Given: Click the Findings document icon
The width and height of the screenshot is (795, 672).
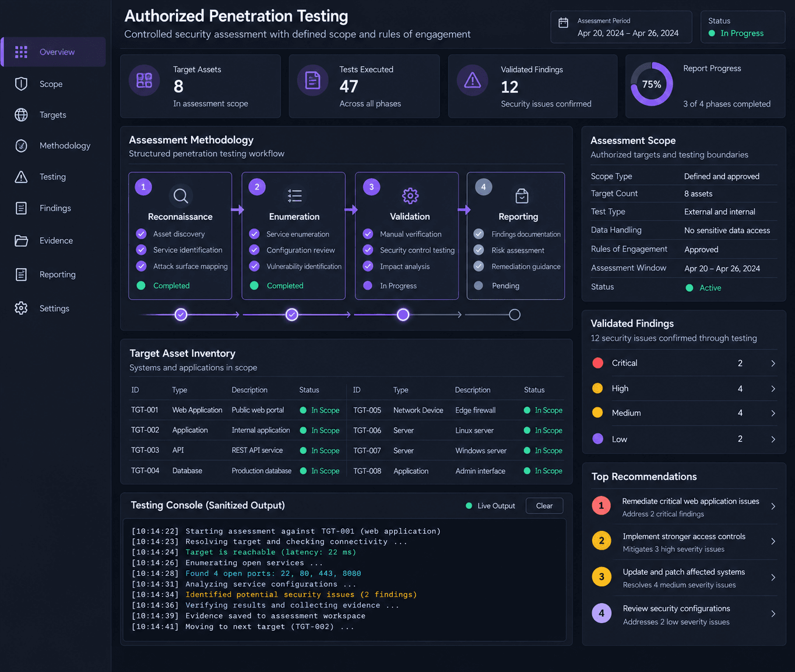Looking at the screenshot, I should coord(22,208).
